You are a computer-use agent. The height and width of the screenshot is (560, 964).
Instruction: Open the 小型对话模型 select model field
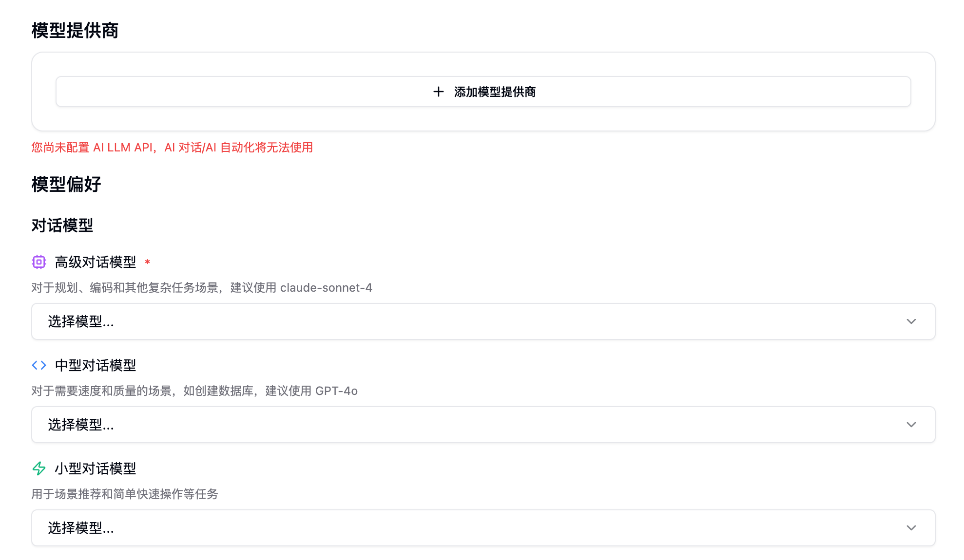tap(482, 528)
